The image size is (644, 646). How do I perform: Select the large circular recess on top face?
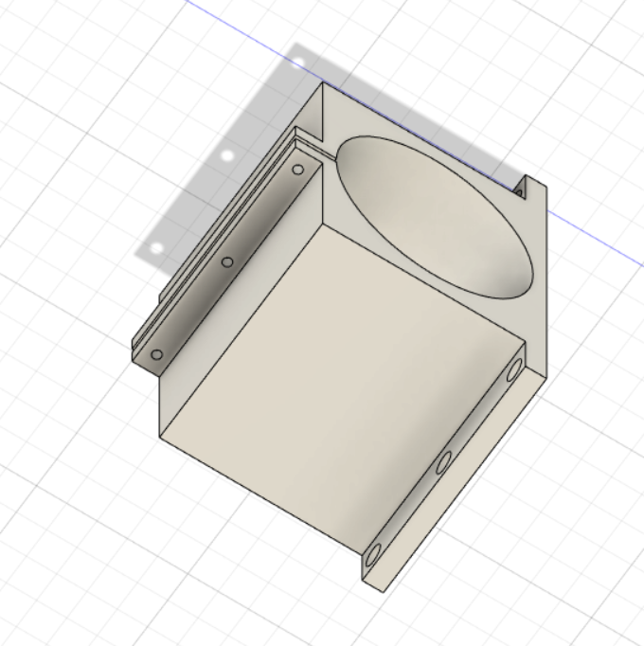point(435,217)
